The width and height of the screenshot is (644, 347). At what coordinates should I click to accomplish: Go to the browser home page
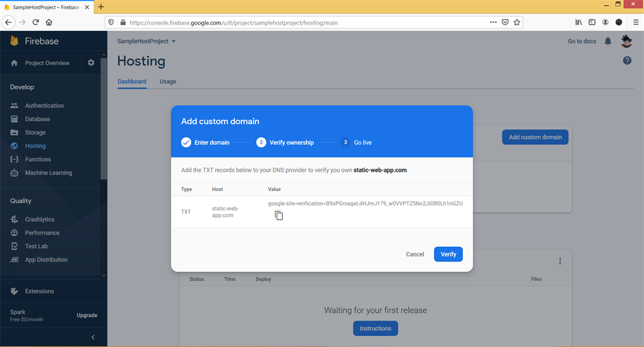click(49, 22)
